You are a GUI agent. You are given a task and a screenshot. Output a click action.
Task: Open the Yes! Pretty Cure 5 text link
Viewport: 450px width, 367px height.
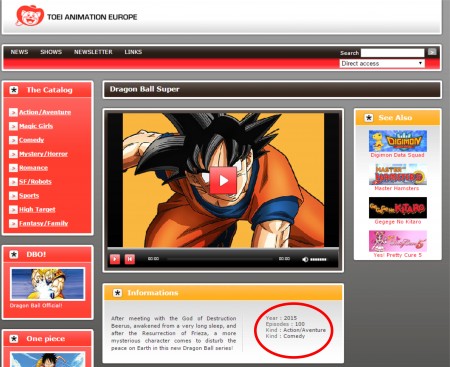pyautogui.click(x=398, y=255)
